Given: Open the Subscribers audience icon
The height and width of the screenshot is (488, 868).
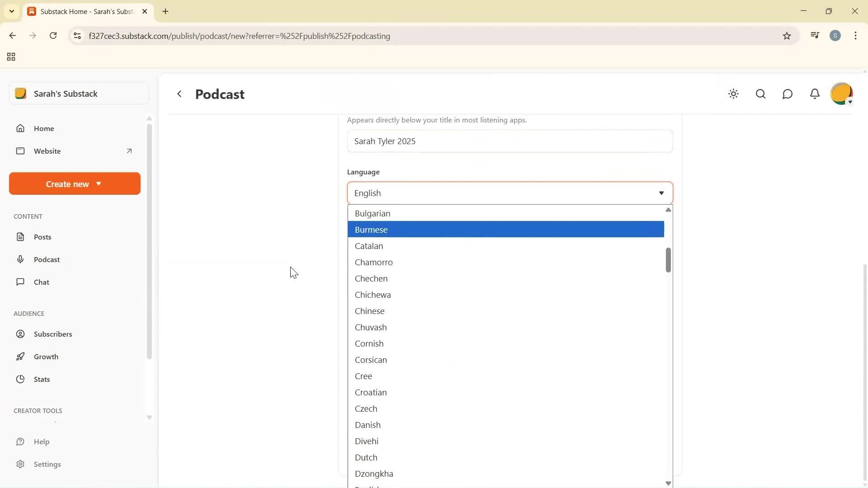Looking at the screenshot, I should pos(21,334).
